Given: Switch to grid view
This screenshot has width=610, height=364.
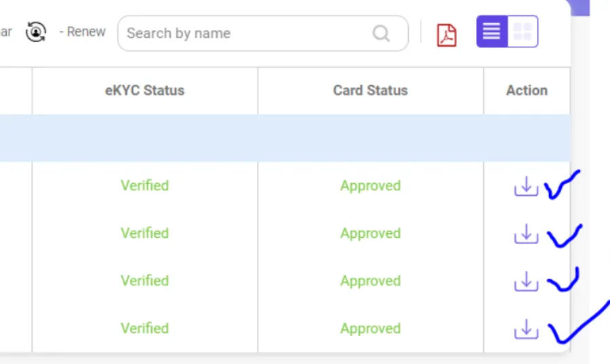Looking at the screenshot, I should [x=523, y=31].
